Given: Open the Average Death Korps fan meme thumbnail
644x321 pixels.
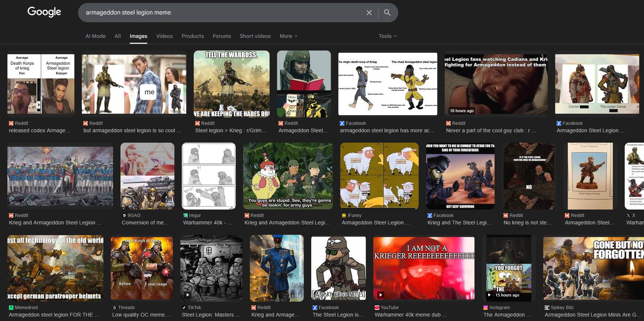Looking at the screenshot, I should click(x=41, y=84).
